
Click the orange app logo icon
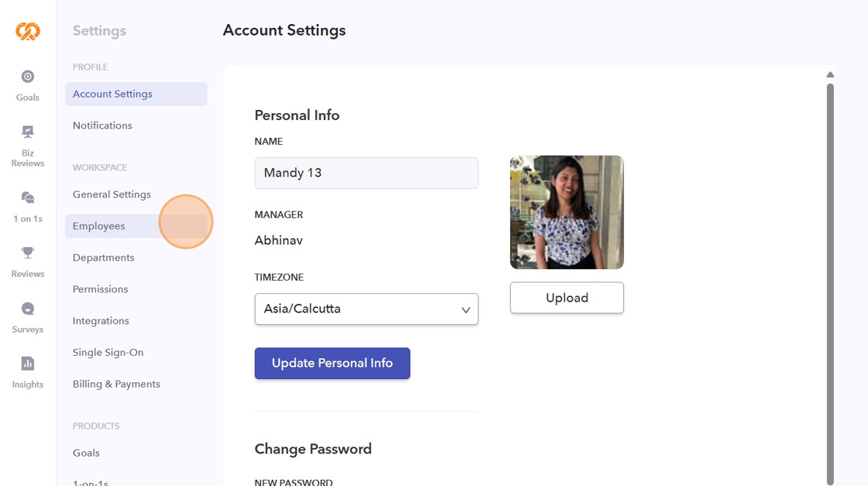(x=28, y=31)
